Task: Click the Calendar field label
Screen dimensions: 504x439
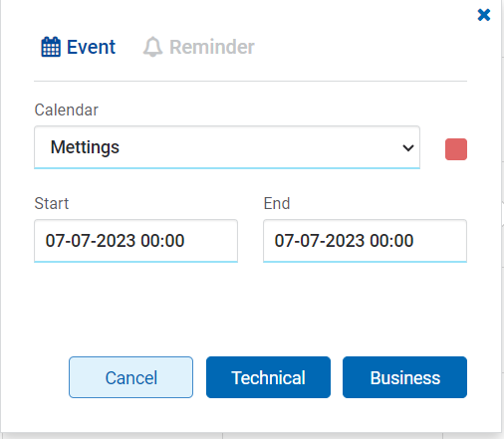Action: 67,110
